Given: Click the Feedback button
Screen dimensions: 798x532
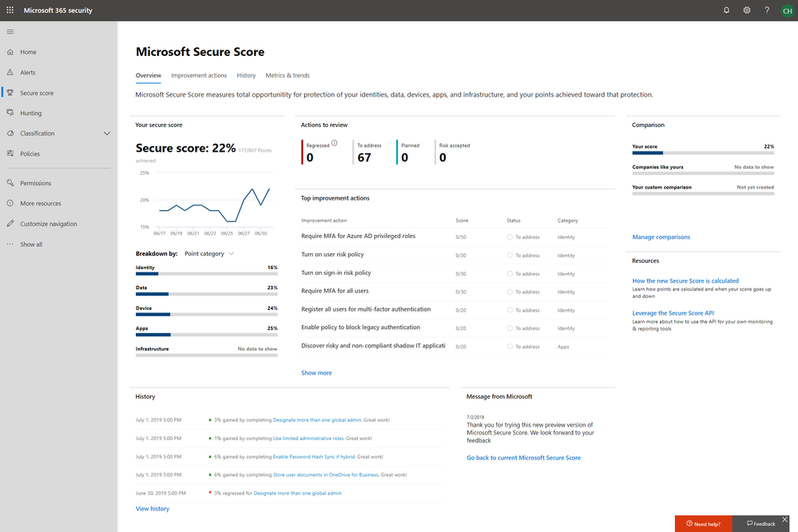Looking at the screenshot, I should 760,524.
